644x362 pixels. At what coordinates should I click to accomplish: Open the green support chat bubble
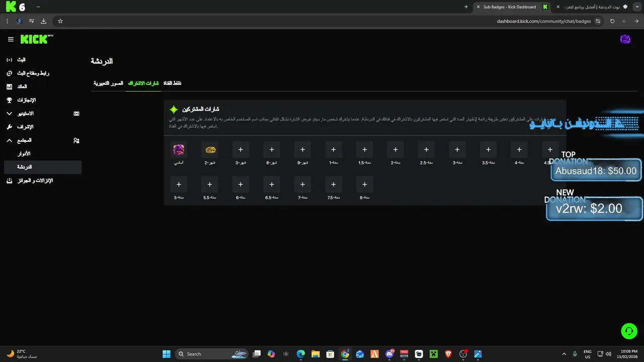[629, 331]
